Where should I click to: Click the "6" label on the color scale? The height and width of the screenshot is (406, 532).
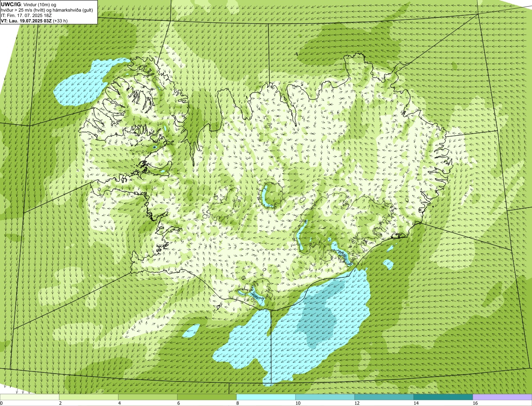(x=179, y=403)
